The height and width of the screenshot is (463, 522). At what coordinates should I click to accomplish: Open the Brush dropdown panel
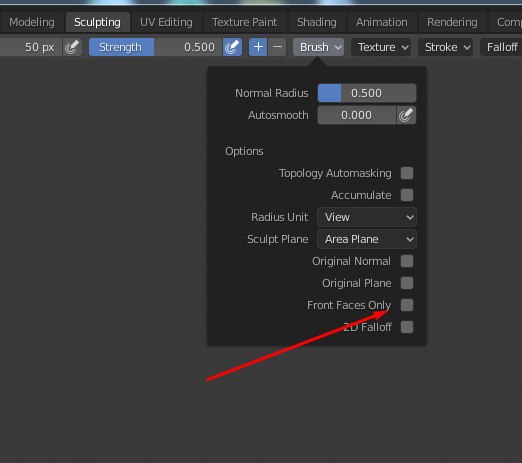pyautogui.click(x=318, y=47)
